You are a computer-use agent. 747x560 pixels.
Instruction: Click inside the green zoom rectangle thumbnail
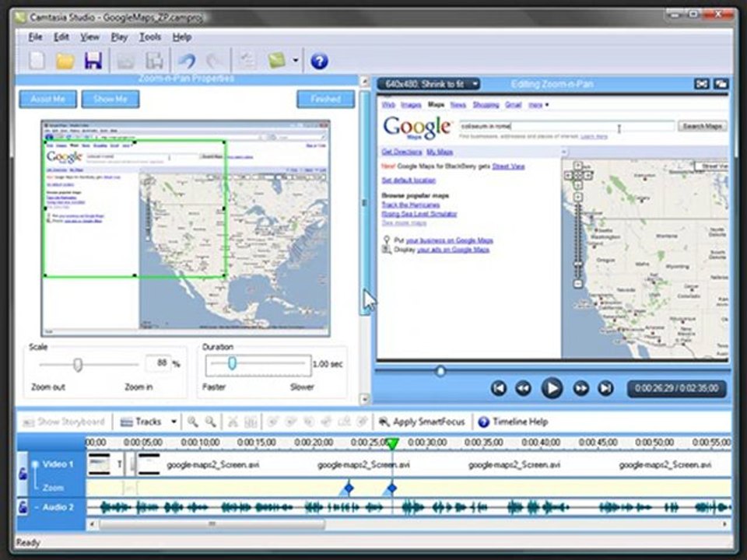click(x=135, y=208)
